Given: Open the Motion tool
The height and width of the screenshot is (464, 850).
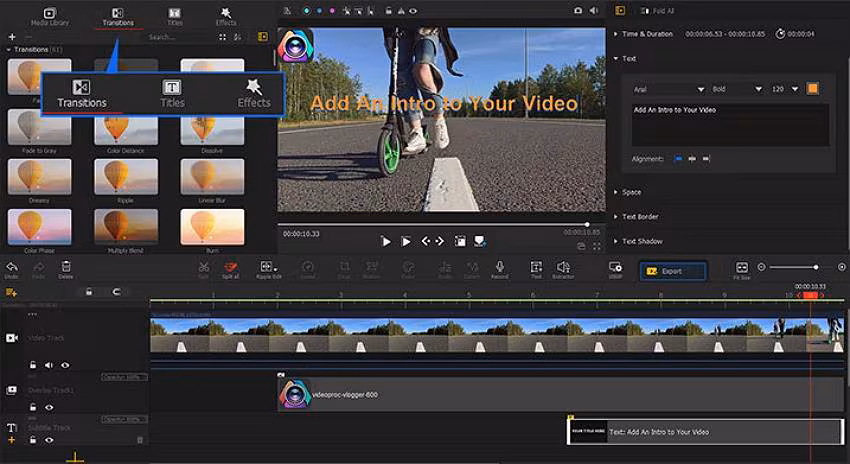Looking at the screenshot, I should click(371, 269).
